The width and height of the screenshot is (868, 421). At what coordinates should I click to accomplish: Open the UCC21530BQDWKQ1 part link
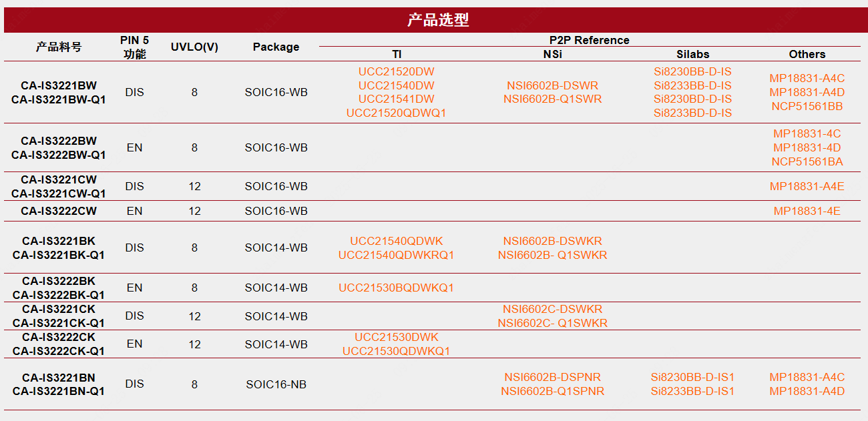396,288
